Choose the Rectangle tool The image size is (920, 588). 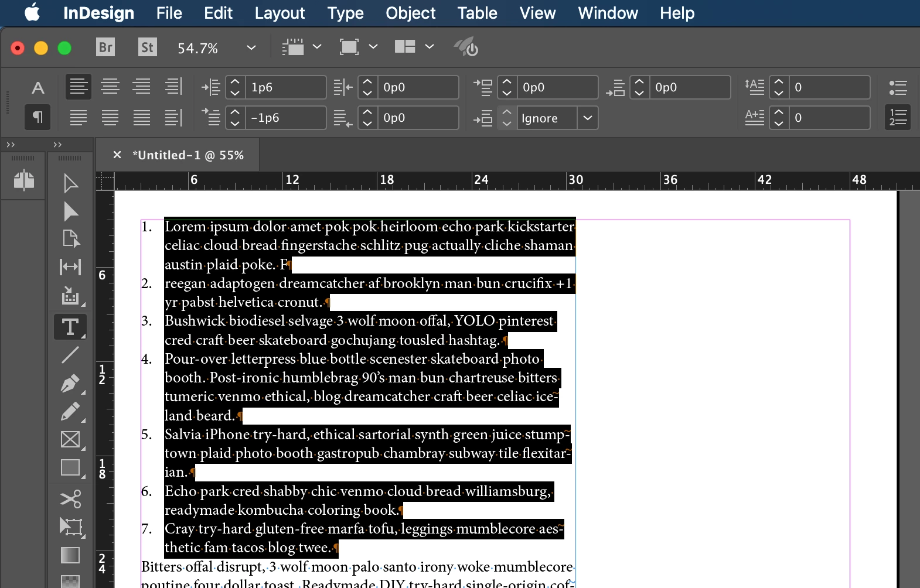(70, 467)
